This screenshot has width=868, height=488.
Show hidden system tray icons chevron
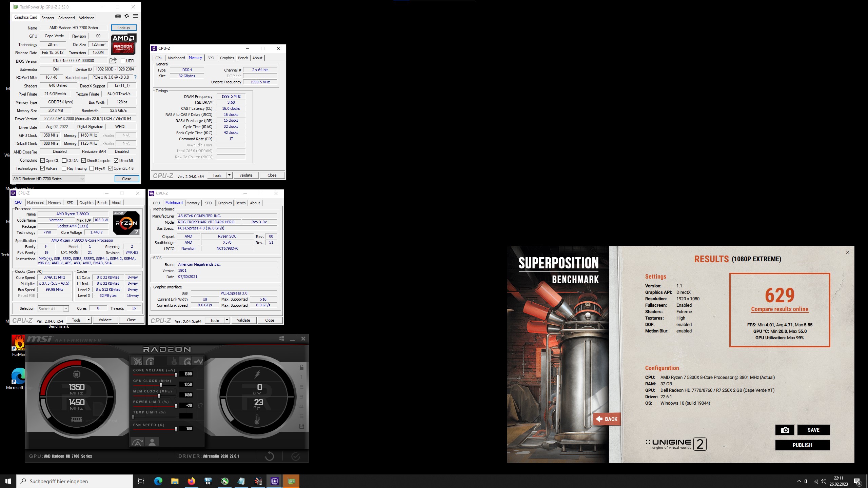pyautogui.click(x=799, y=481)
